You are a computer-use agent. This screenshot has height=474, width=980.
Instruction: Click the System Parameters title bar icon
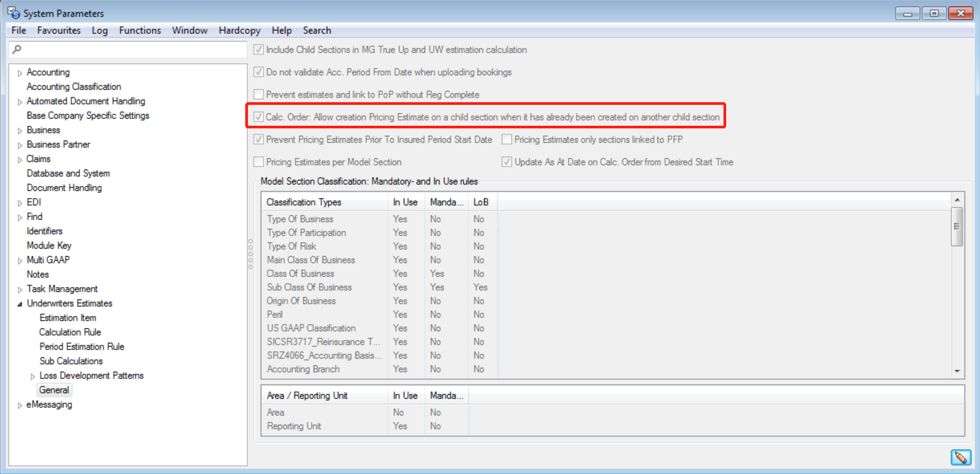point(13,13)
